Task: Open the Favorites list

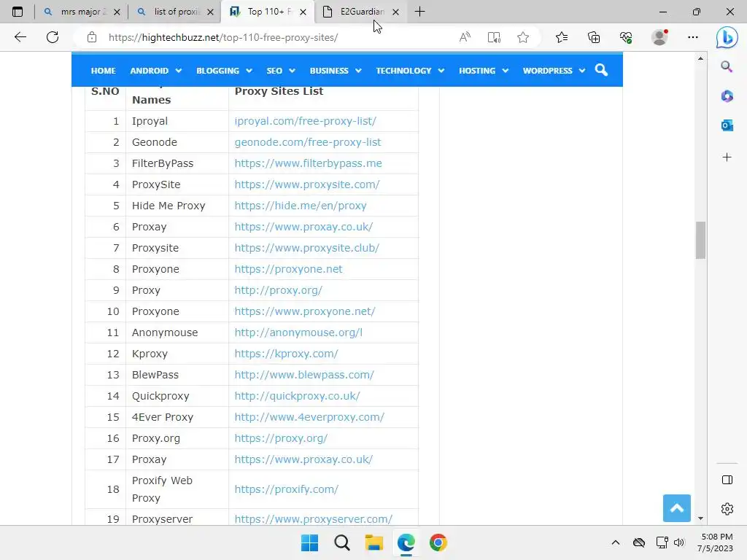Action: [x=562, y=37]
